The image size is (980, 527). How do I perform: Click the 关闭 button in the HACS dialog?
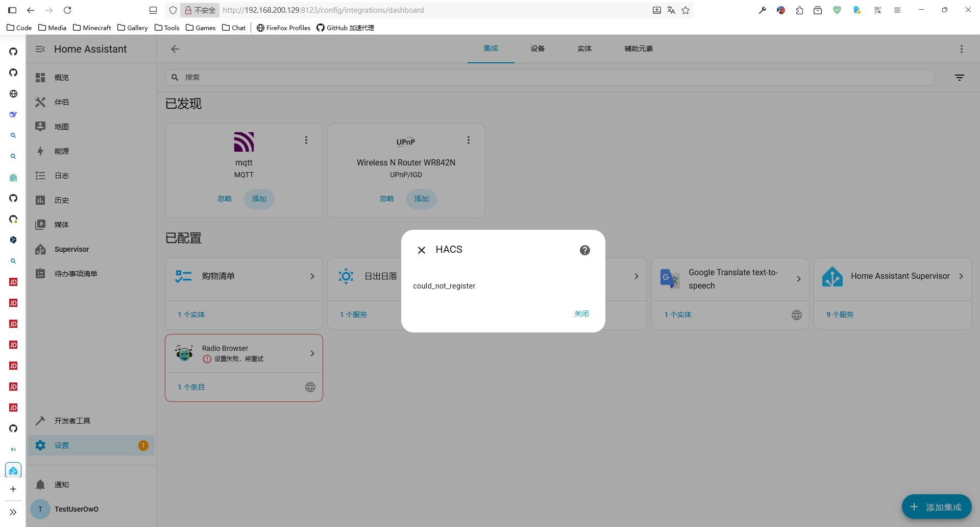581,314
